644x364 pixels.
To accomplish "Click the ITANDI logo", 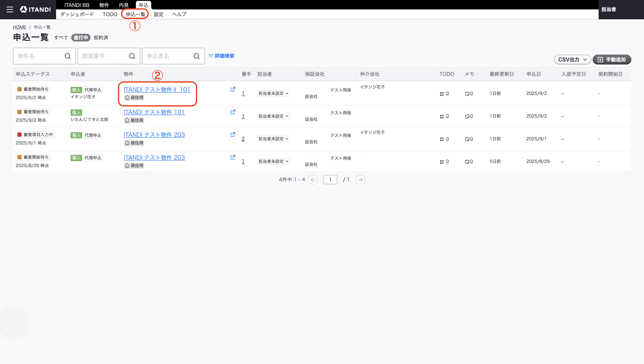I will [35, 9].
